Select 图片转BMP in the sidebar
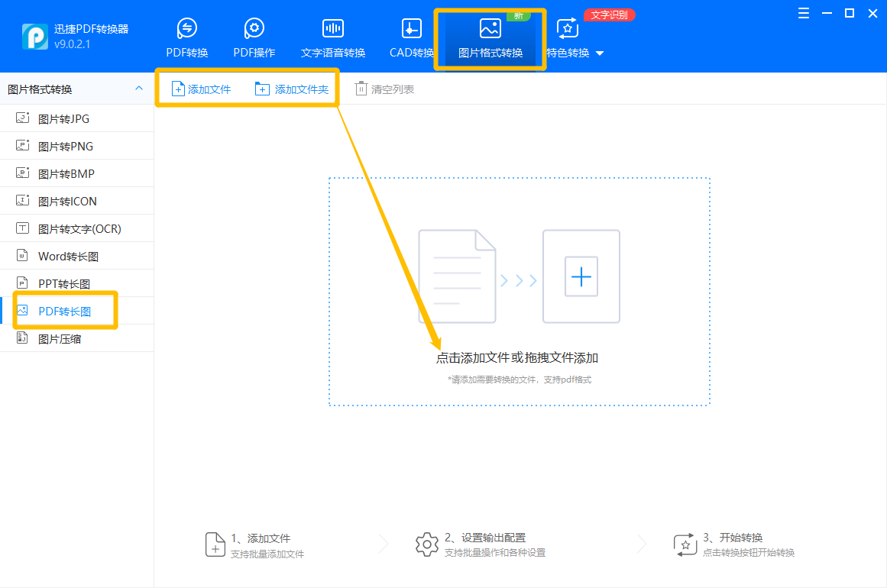Image resolution: width=887 pixels, height=588 pixels. [77, 173]
